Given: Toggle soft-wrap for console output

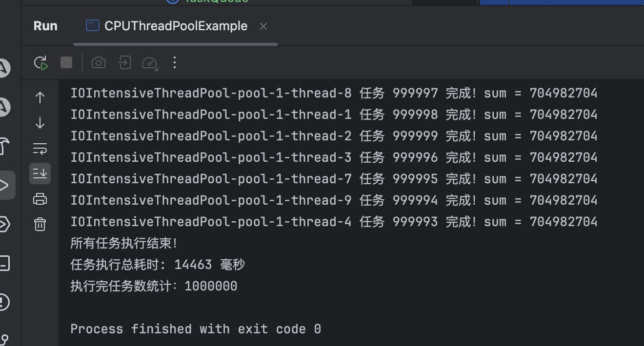Looking at the screenshot, I should 40,148.
